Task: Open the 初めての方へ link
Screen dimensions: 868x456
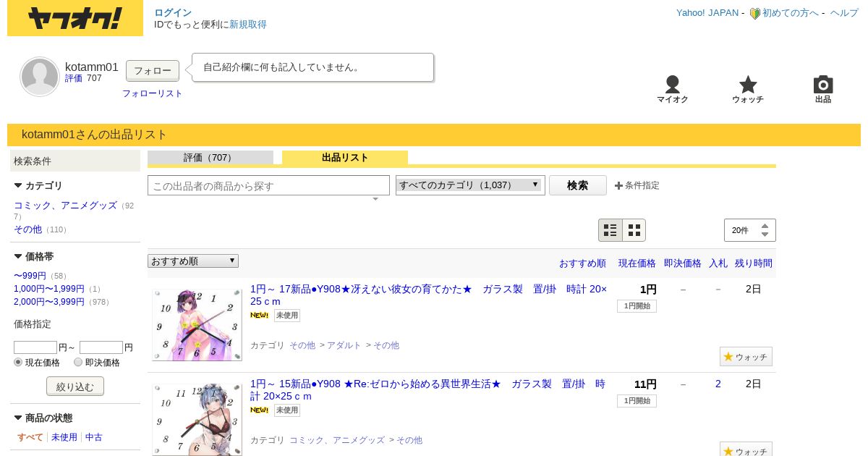Action: click(791, 13)
